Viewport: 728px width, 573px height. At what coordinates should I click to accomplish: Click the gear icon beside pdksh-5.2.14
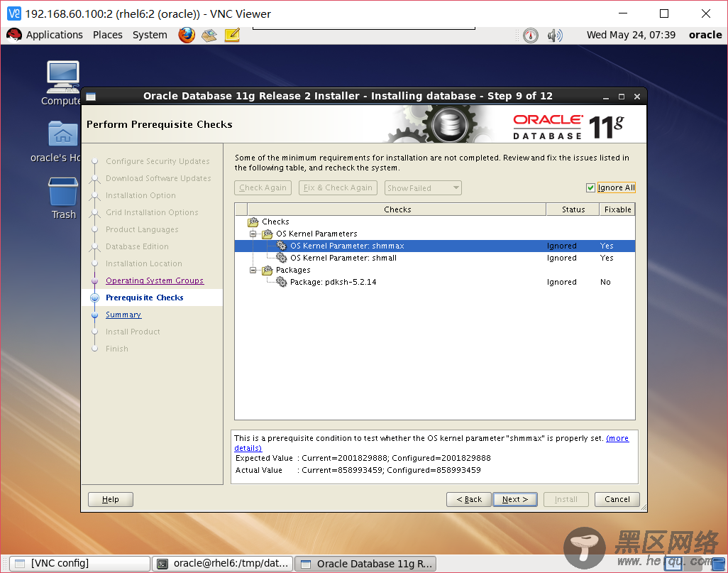click(282, 282)
